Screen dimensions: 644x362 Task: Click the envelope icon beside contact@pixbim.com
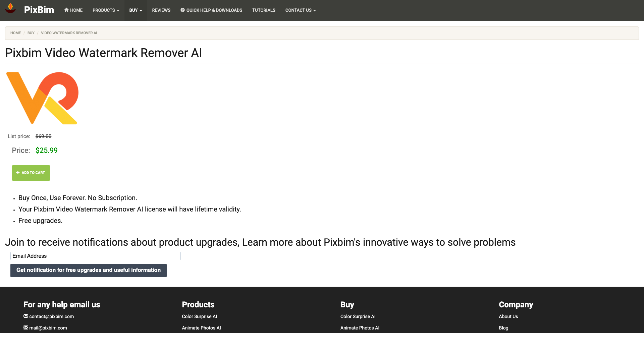point(26,316)
